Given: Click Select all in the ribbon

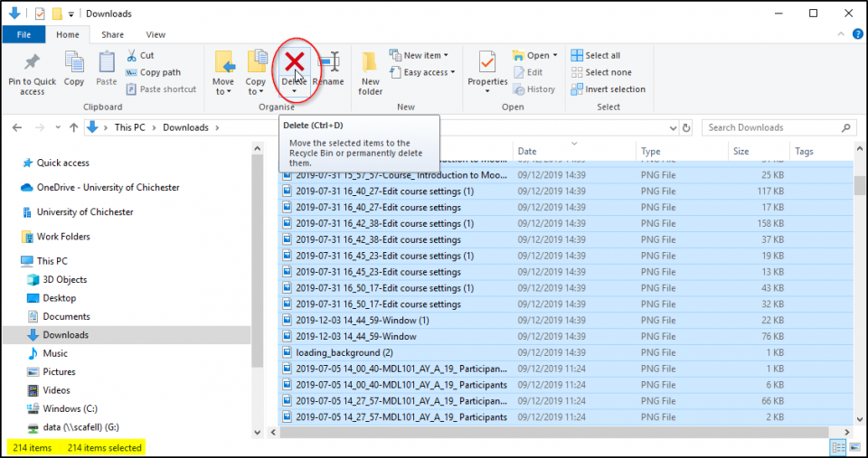Looking at the screenshot, I should 596,55.
